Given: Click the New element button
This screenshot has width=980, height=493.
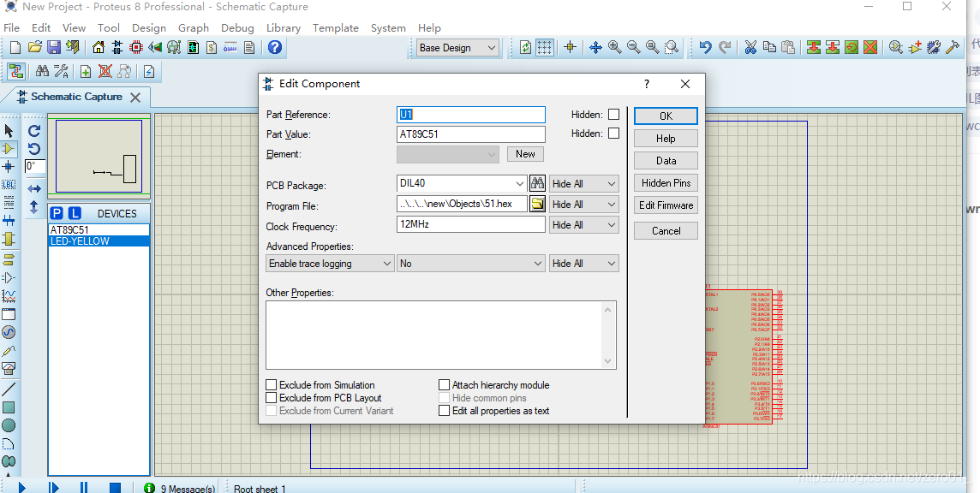Looking at the screenshot, I should point(525,154).
